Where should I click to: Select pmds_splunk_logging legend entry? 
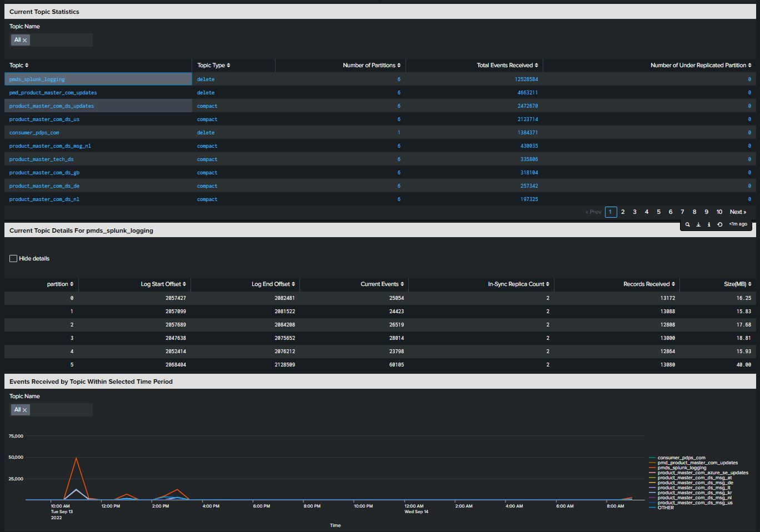coord(682,468)
